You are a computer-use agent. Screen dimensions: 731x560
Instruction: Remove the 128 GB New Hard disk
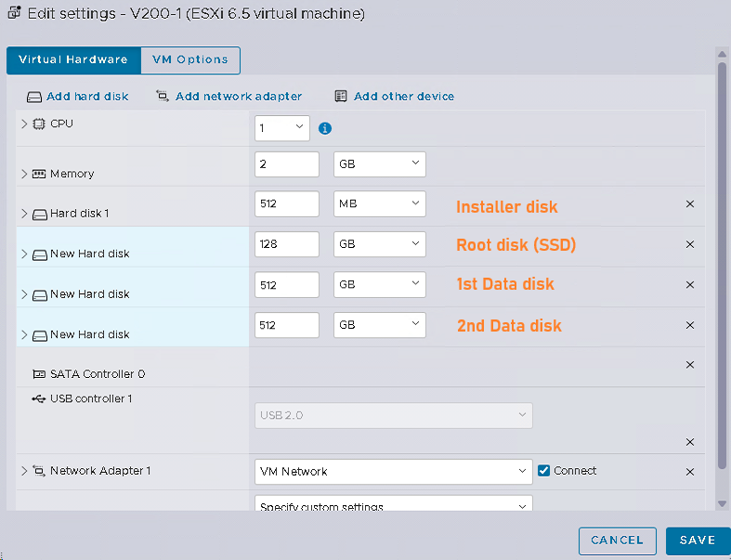pos(690,244)
